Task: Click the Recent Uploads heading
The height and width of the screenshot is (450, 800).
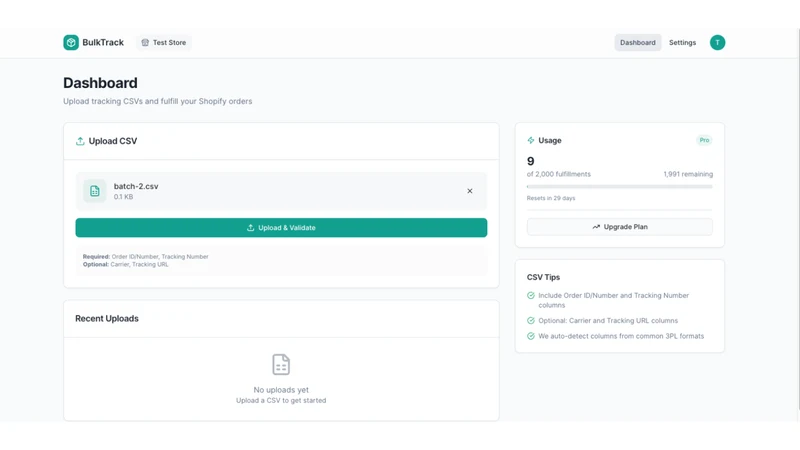Action: pos(107,318)
